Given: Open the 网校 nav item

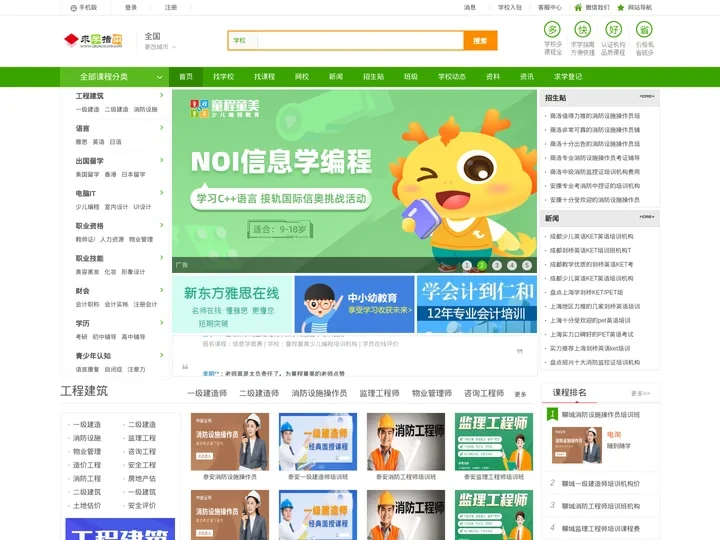Looking at the screenshot, I should (x=302, y=77).
